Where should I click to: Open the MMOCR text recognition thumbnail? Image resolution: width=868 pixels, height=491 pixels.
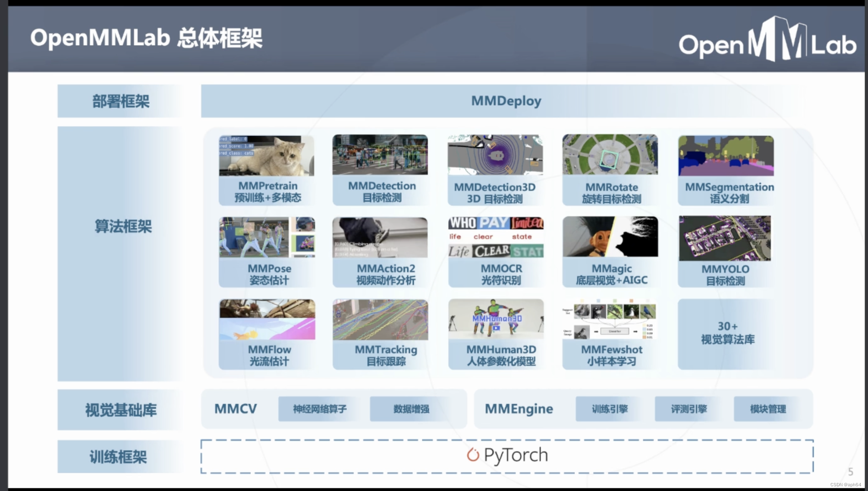point(496,237)
